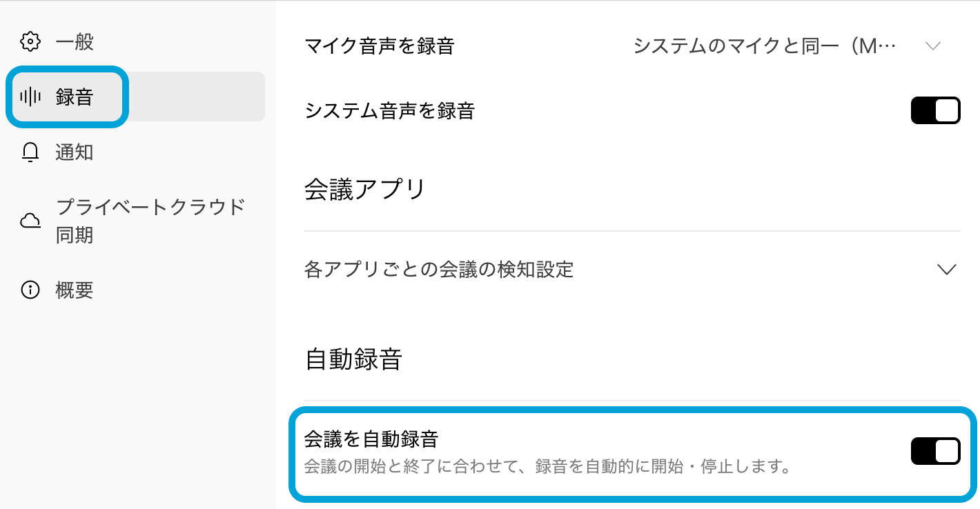The height and width of the screenshot is (509, 980).
Task: Select the 録音 sidebar label
Action: coord(75,97)
